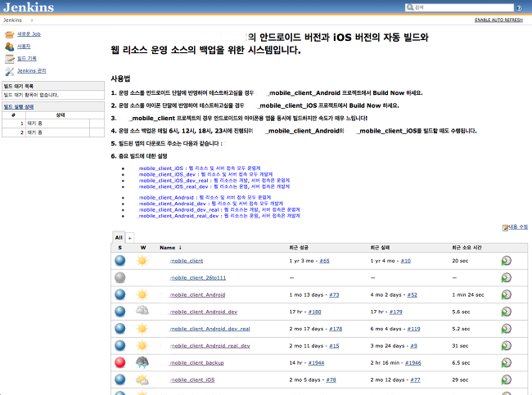Click the sunny weather icon of mobile_client
Image resolution: width=532 pixels, height=395 pixels.
pyautogui.click(x=142, y=260)
